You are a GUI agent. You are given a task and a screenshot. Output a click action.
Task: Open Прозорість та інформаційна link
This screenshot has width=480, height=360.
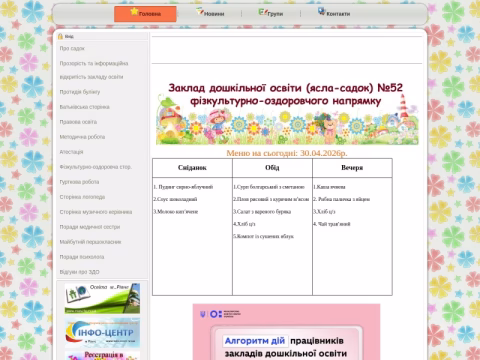pos(94,63)
